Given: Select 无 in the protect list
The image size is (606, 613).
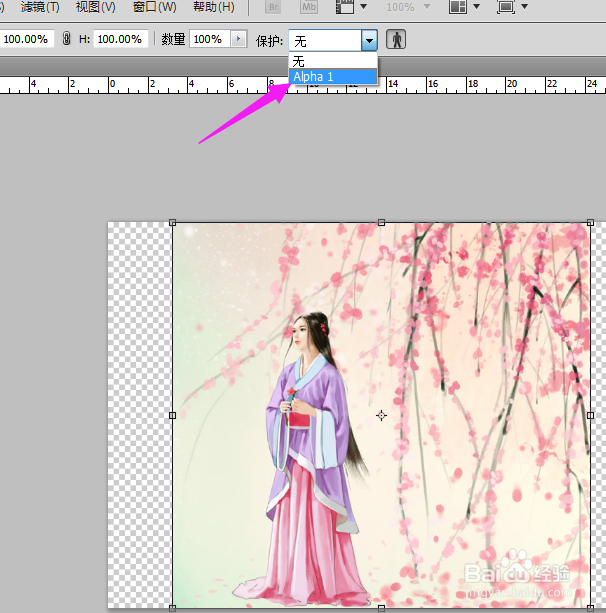Looking at the screenshot, I should click(x=333, y=61).
